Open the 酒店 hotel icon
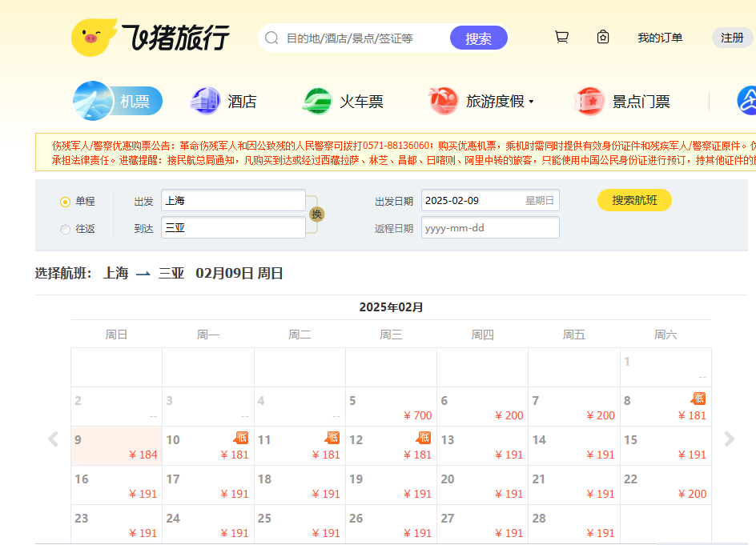The image size is (756, 545). tap(204, 101)
